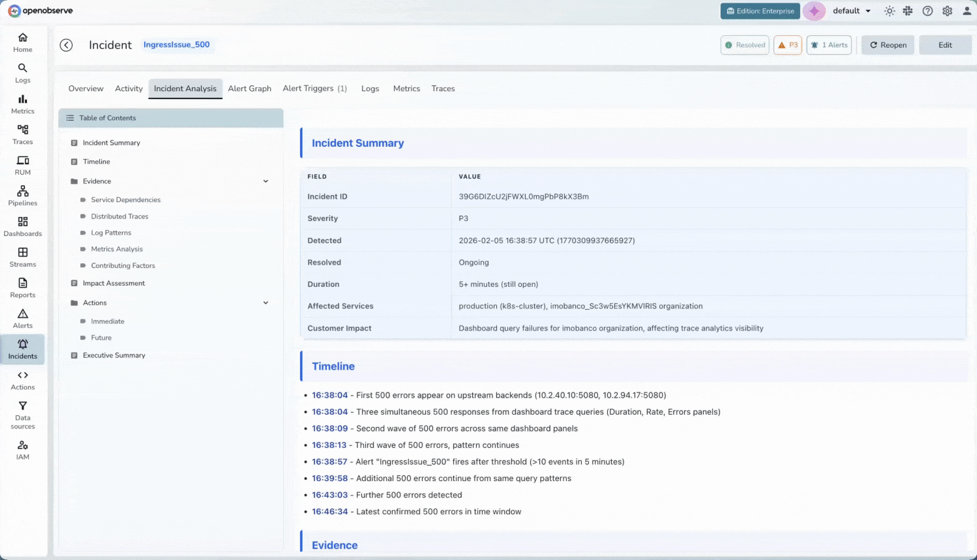Collapse the Evidence section in Table of Contents
The height and width of the screenshot is (560, 977).
pos(266,181)
